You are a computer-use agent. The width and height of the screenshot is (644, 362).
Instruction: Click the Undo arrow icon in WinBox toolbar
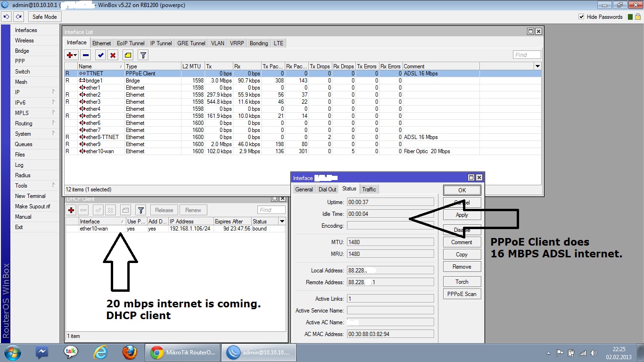click(x=6, y=17)
